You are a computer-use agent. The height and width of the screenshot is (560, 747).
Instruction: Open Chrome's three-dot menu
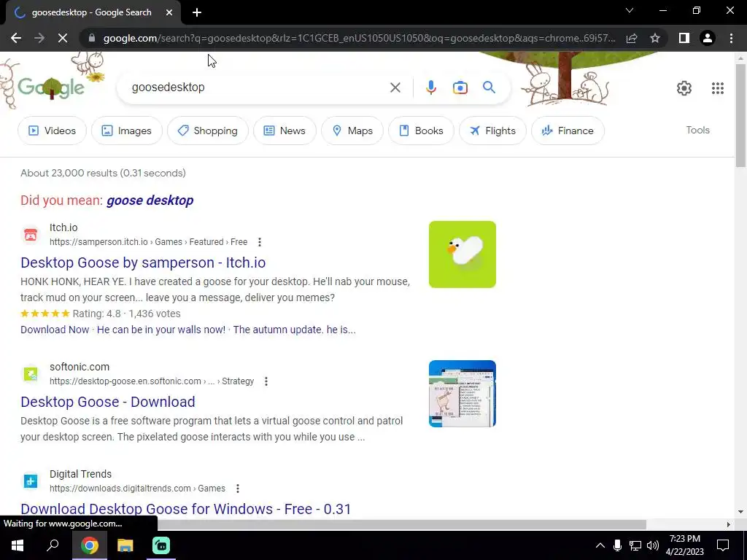pos(731,38)
